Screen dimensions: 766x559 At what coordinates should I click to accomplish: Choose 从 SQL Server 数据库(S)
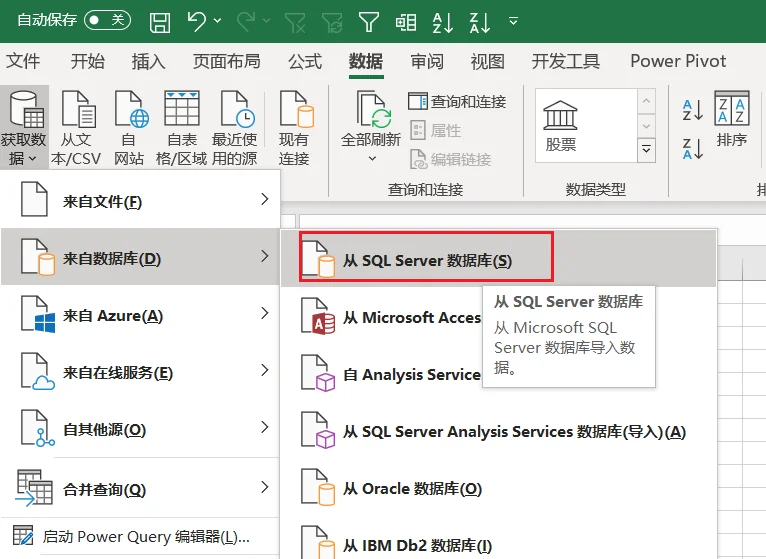pos(498,259)
